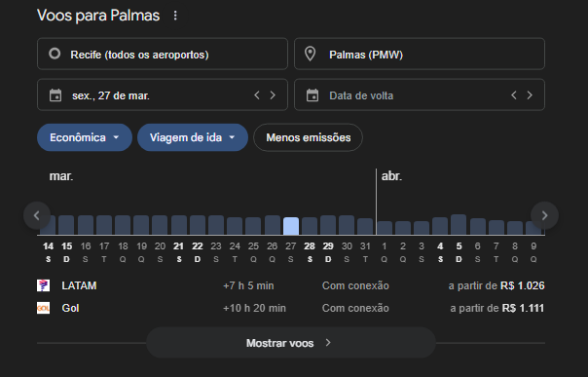Click the location pin icon in Palmas field
588x377 pixels.
click(x=311, y=54)
